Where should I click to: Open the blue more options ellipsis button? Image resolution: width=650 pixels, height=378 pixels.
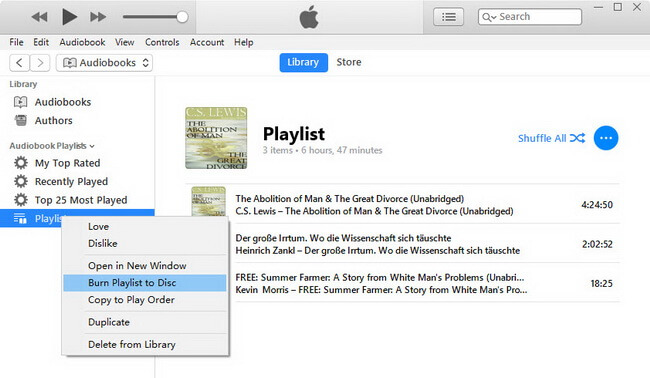click(606, 138)
